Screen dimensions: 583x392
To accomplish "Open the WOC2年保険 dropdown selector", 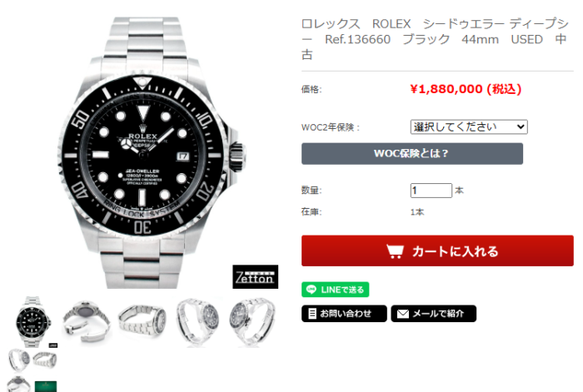I will click(x=469, y=127).
